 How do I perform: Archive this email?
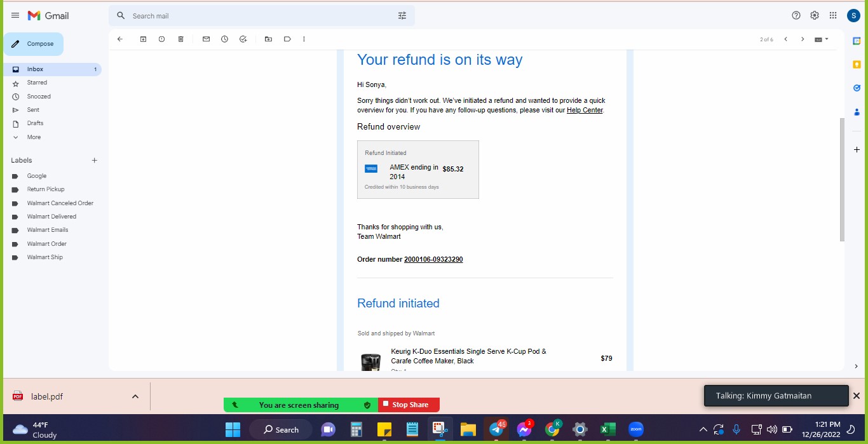144,39
